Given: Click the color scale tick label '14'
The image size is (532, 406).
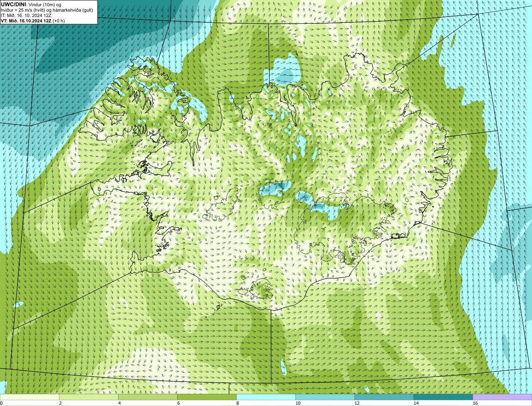Looking at the screenshot, I should pos(416,403).
